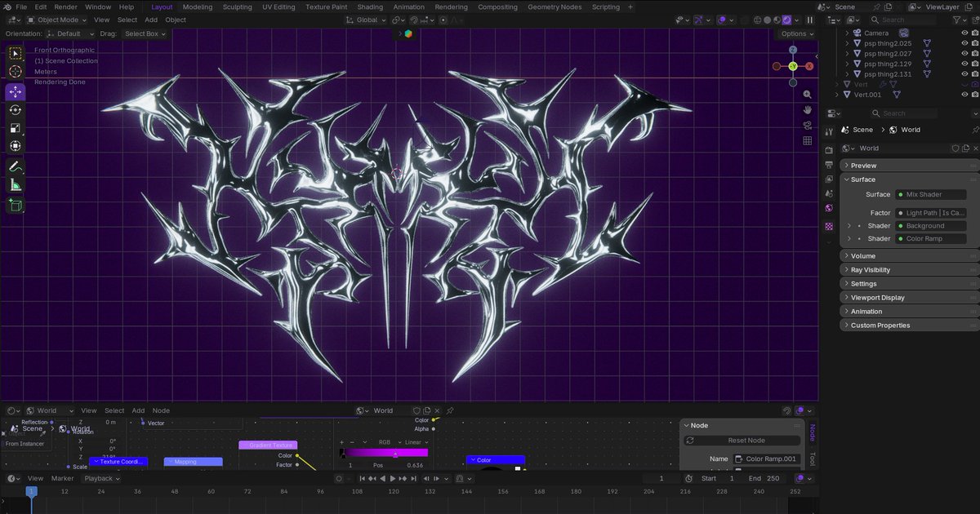
Task: Hide psp thing2.025 using eye icon
Action: (x=963, y=43)
